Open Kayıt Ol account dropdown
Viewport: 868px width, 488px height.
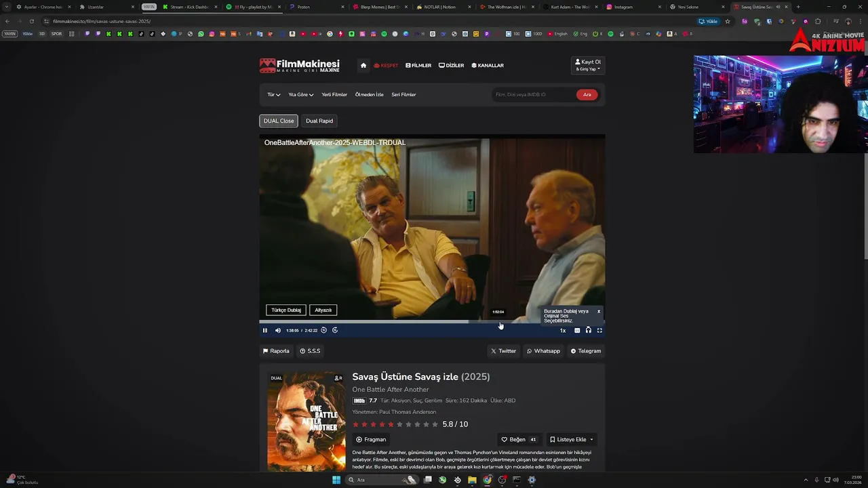click(588, 65)
